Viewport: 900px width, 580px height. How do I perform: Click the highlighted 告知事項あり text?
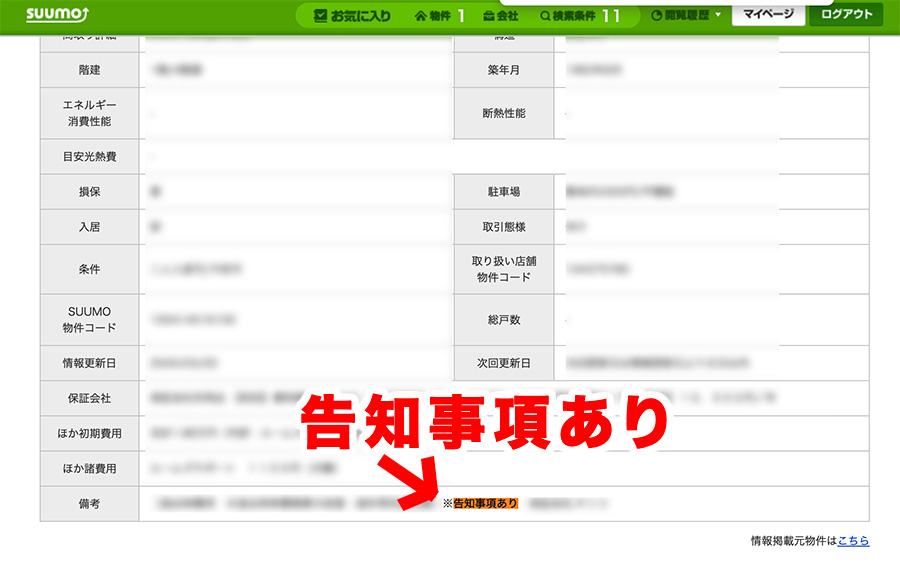[486, 504]
